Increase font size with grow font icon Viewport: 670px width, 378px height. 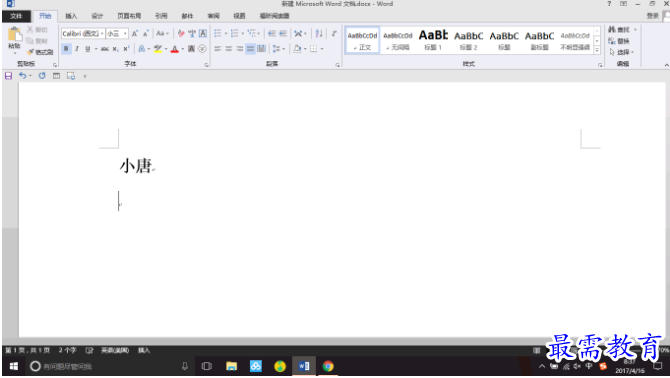(135, 33)
